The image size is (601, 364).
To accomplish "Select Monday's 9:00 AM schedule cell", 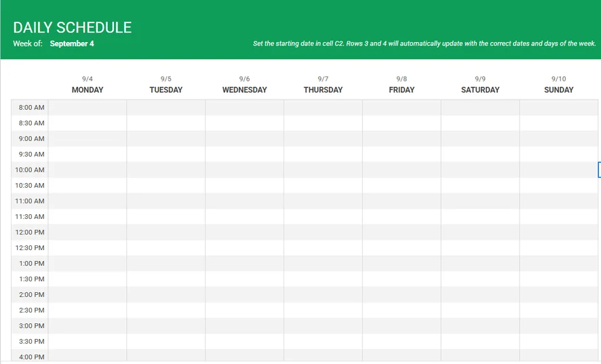I will tap(88, 139).
